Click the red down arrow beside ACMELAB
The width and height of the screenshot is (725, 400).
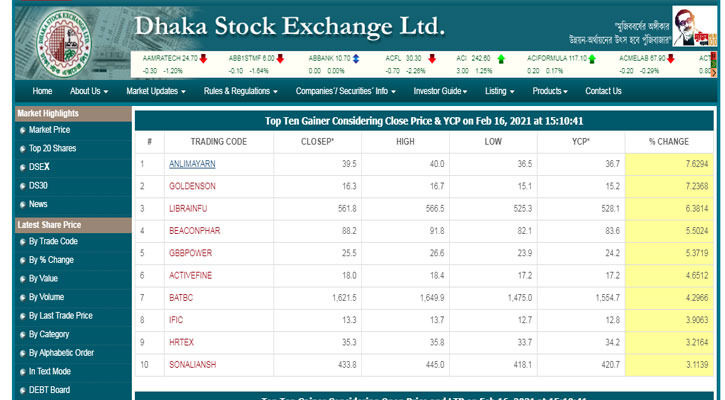tap(672, 58)
